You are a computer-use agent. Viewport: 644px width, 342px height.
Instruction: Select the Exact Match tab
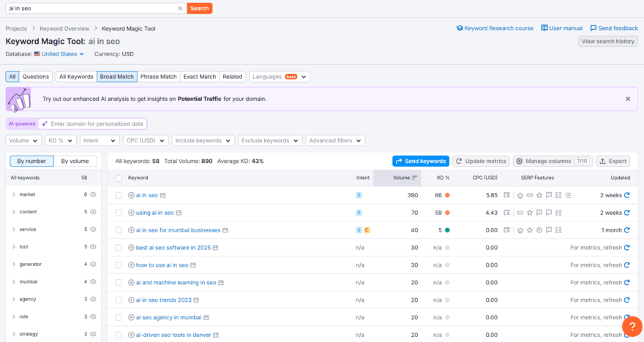point(200,77)
